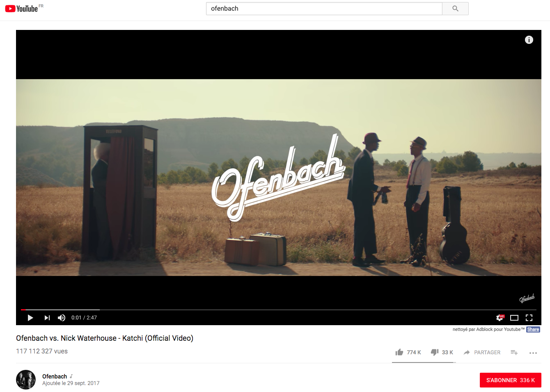Open the video info card icon

(x=529, y=40)
